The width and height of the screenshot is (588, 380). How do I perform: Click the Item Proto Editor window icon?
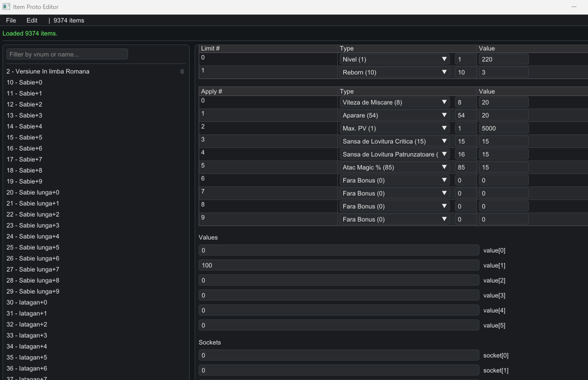(7, 6)
